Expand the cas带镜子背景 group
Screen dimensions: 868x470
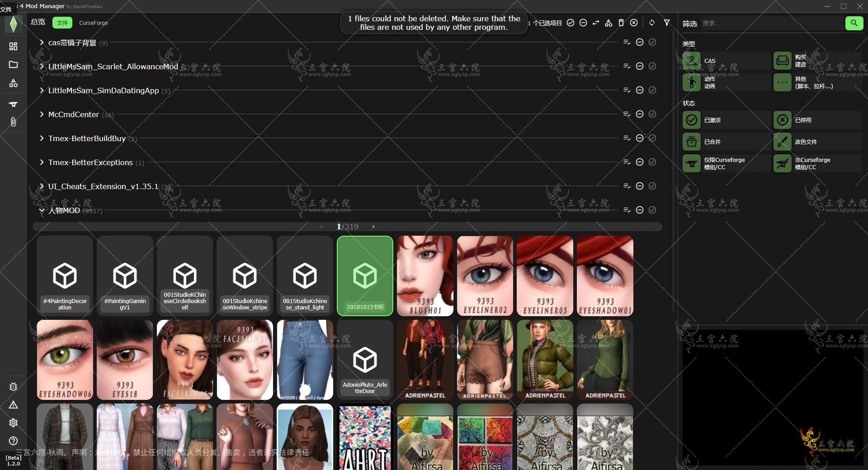click(42, 43)
